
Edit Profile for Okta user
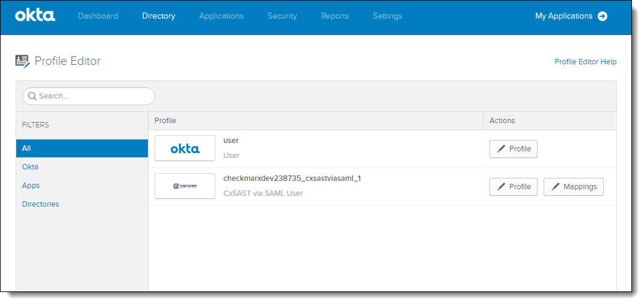pyautogui.click(x=513, y=149)
